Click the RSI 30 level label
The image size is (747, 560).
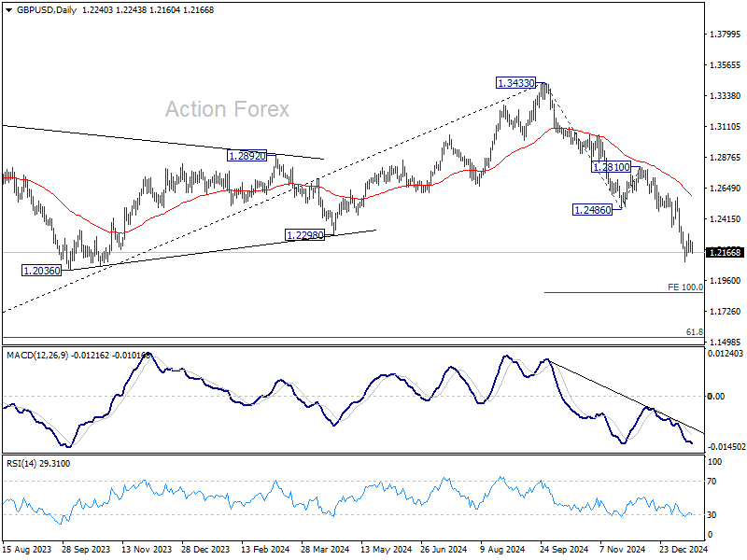712,515
